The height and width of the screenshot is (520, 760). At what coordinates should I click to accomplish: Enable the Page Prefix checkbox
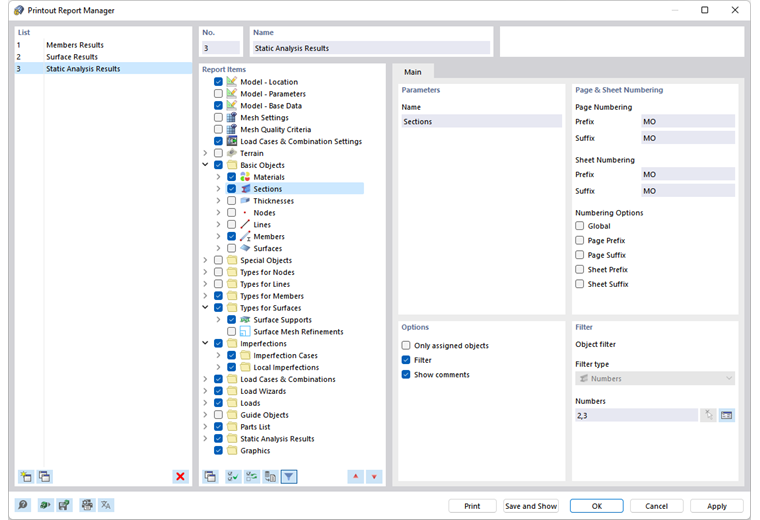[x=580, y=240]
